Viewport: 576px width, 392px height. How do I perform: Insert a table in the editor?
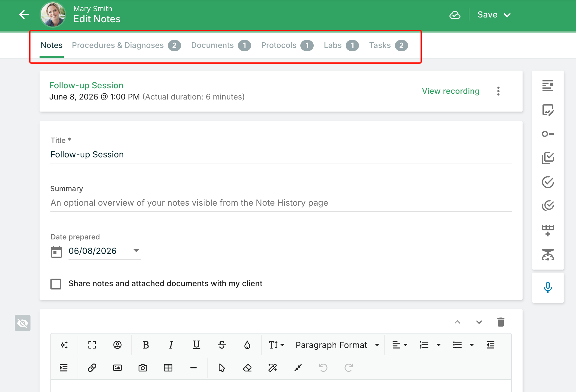point(168,368)
